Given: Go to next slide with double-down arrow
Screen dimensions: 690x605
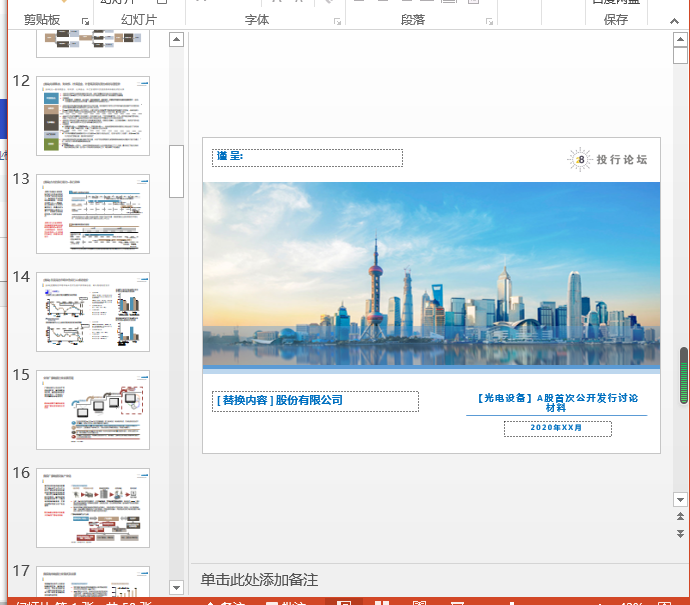Looking at the screenshot, I should tap(681, 532).
